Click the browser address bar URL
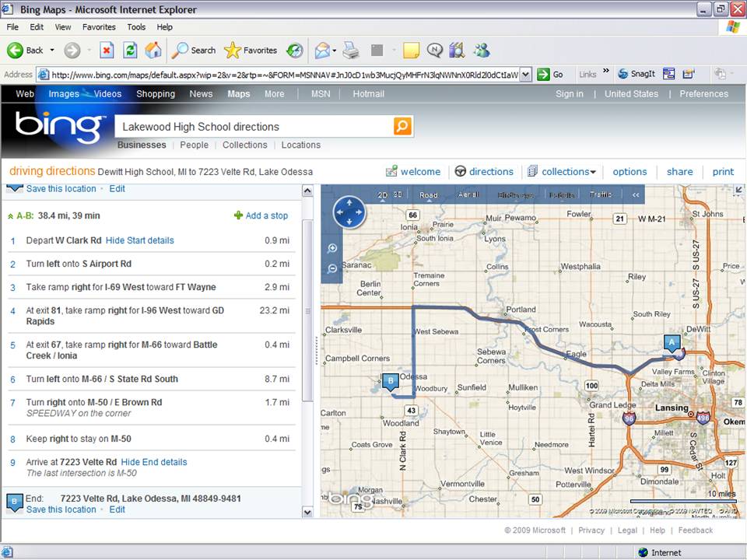The height and width of the screenshot is (560, 747). 285,75
